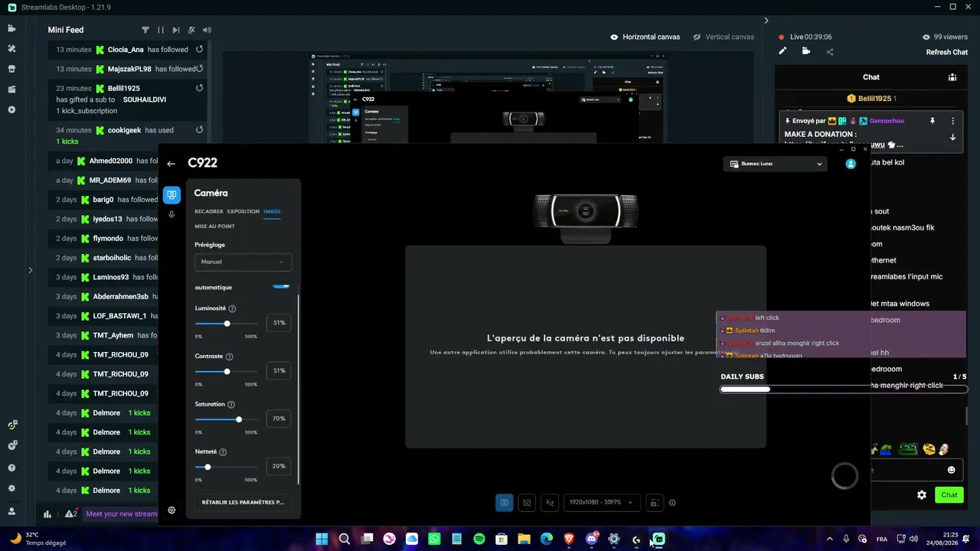Replay the cookigeek kicks alert
The height and width of the screenshot is (551, 980).
click(x=199, y=130)
